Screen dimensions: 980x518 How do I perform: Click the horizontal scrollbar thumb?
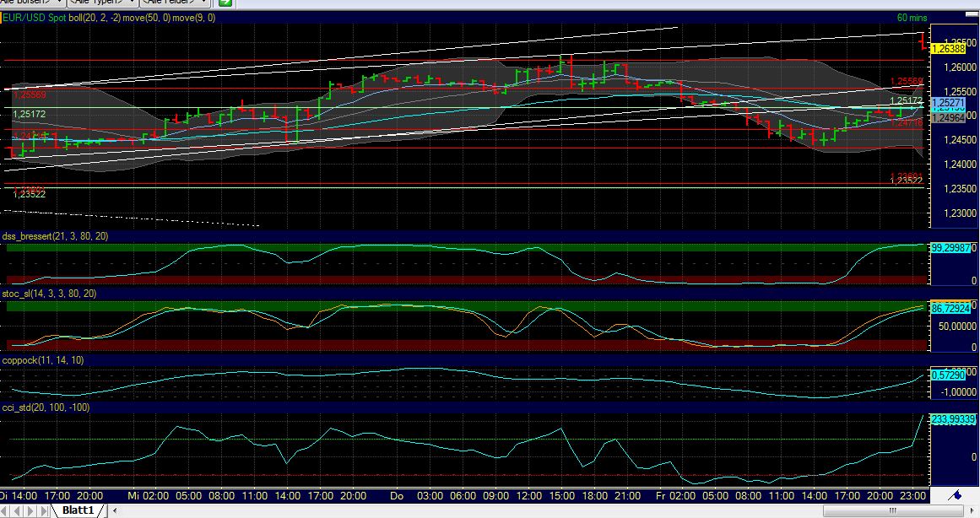(892, 511)
